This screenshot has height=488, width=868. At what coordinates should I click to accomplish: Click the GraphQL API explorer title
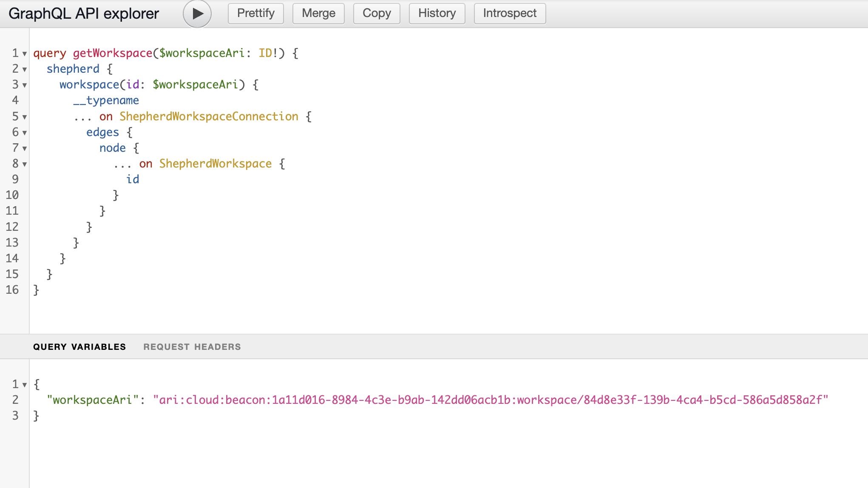coord(84,13)
